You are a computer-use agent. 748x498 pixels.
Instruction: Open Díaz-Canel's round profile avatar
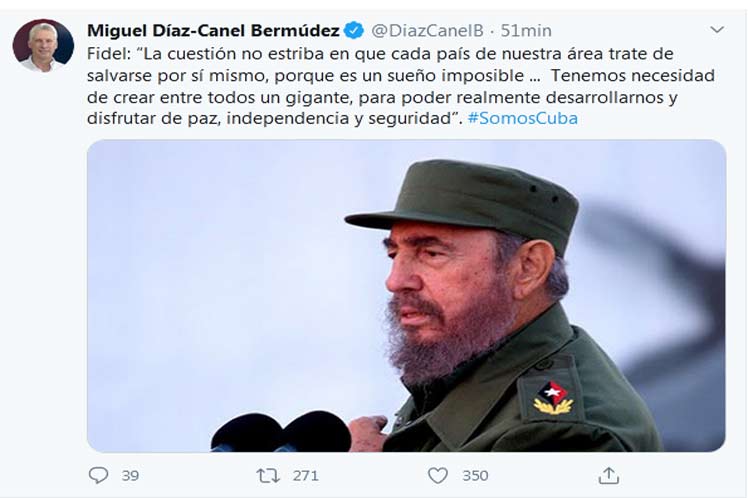coord(43,46)
